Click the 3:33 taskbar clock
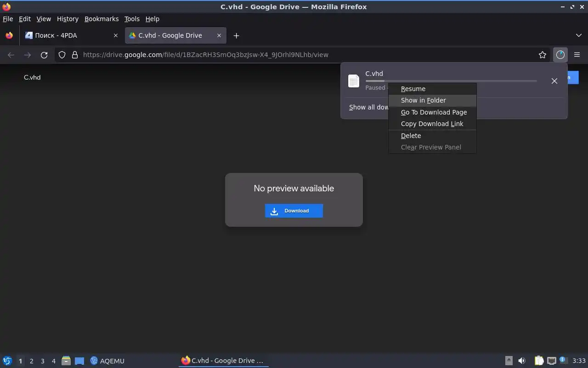The height and width of the screenshot is (368, 588). click(x=579, y=361)
